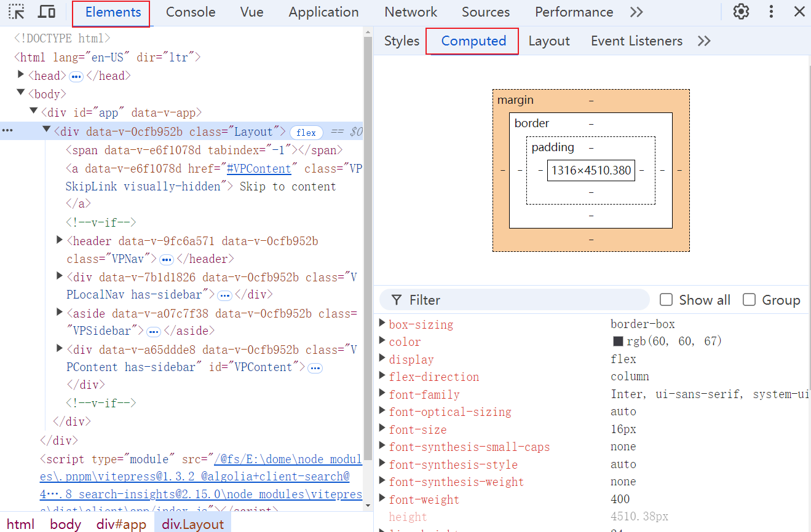Select the span tabindex -1 element row

pos(204,151)
